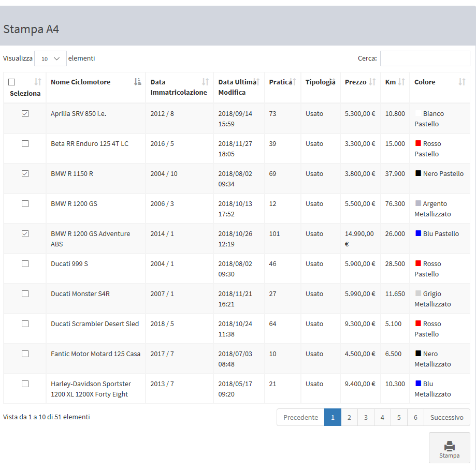Sort by Data Immatricolazione arrows icon
476x470 pixels.
[205, 82]
